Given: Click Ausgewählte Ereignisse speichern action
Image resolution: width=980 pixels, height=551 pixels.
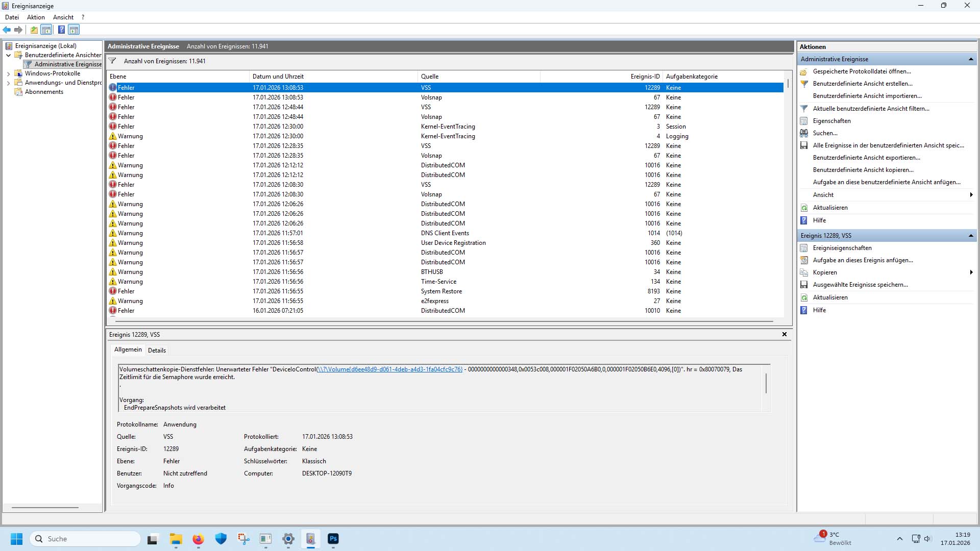Looking at the screenshot, I should tap(860, 285).
